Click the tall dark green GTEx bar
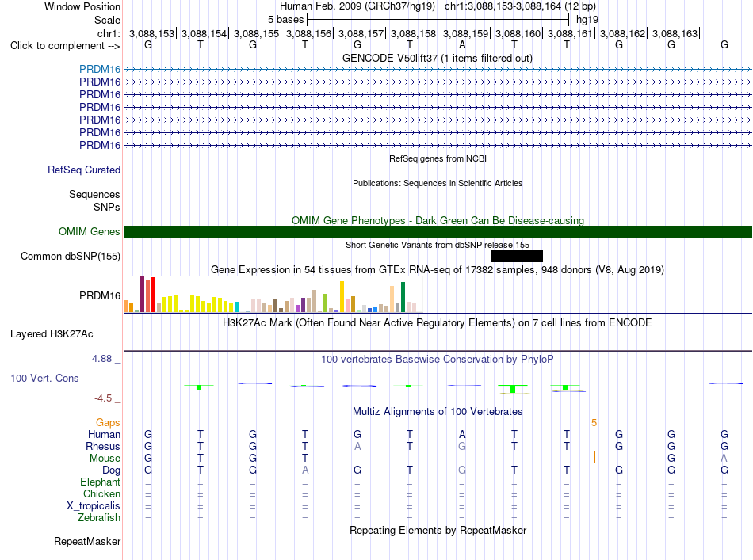Image resolution: width=753 pixels, height=560 pixels. click(x=403, y=297)
